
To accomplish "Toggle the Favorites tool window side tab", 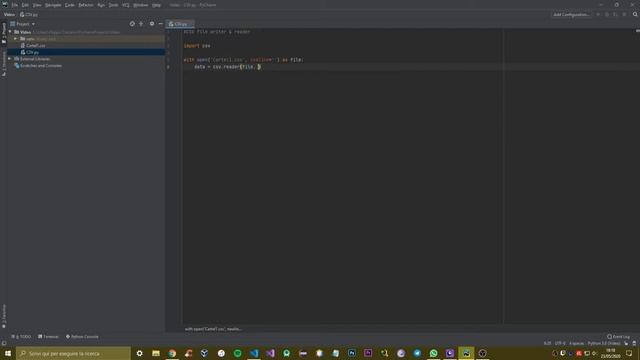I will pyautogui.click(x=4, y=316).
